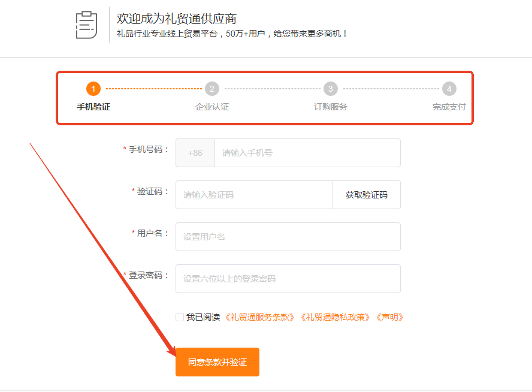Focus the 请输入手机号 phone number field

307,153
